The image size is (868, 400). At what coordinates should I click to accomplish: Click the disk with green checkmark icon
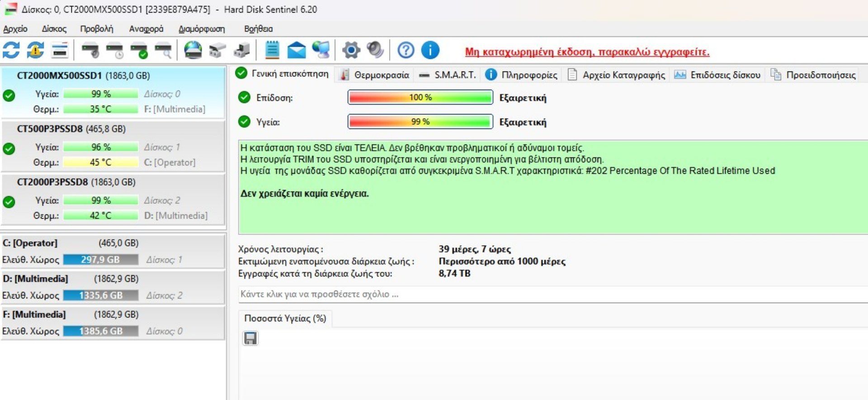(139, 50)
